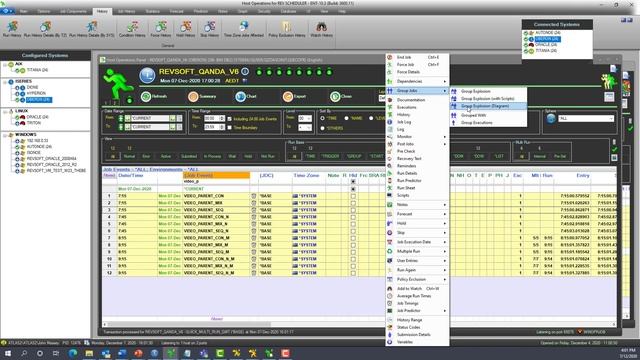Click the Close icon in the operations panel
The height and width of the screenshot is (360, 640).
tap(335, 97)
